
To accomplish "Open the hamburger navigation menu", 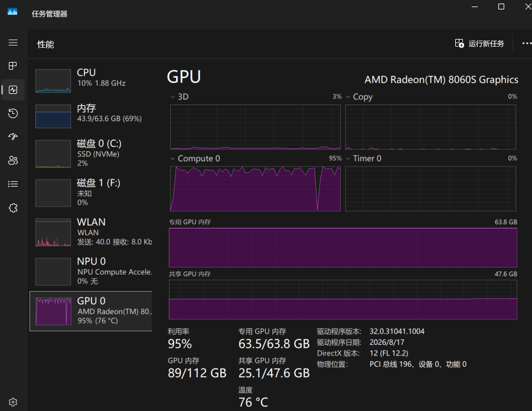I will coord(13,43).
